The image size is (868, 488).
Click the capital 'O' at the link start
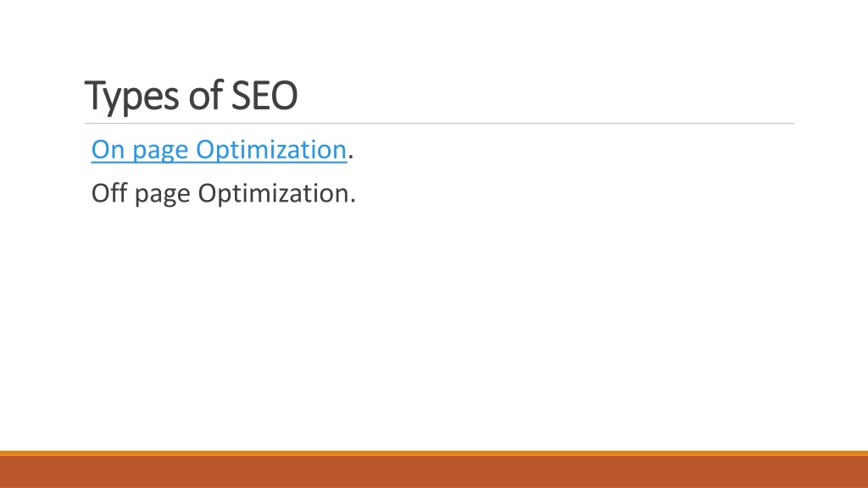[x=101, y=149]
